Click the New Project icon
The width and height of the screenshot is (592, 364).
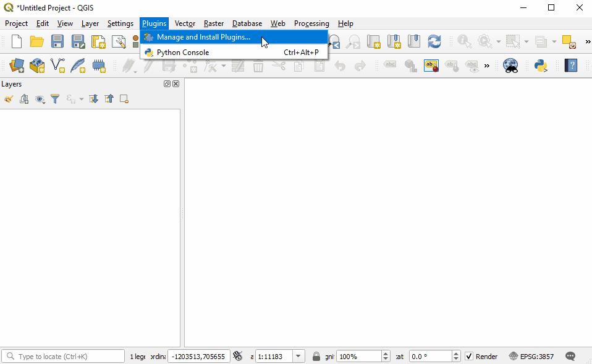click(17, 41)
